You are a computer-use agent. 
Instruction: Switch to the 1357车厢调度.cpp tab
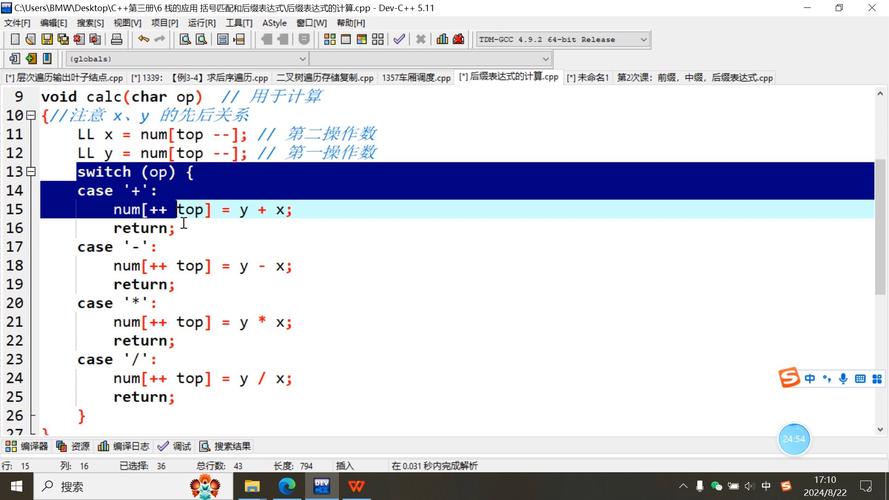click(x=415, y=78)
